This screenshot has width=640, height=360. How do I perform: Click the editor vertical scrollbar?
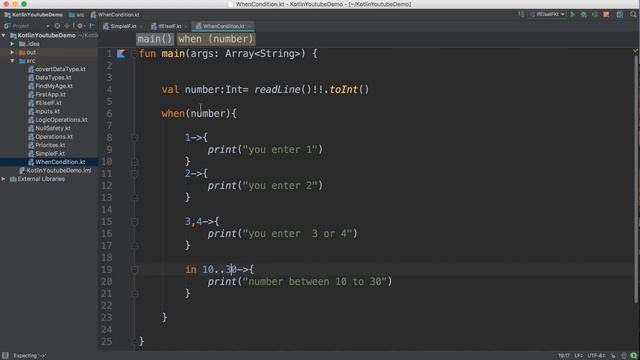(636, 180)
